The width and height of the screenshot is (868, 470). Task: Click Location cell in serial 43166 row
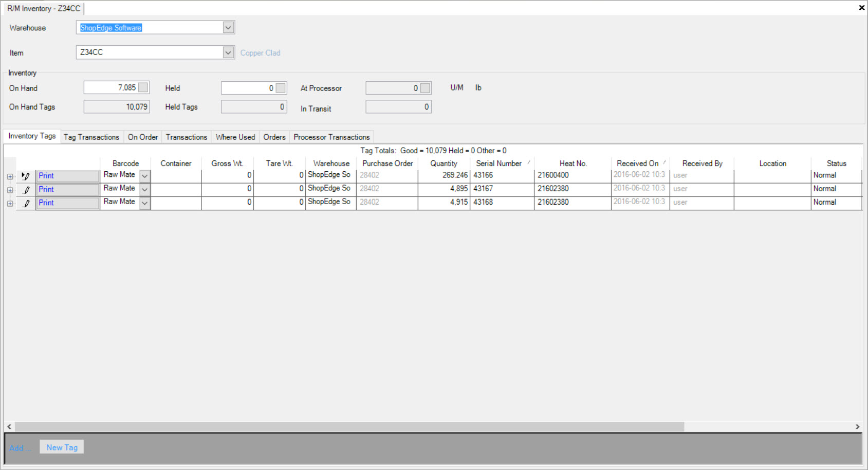[772, 175]
